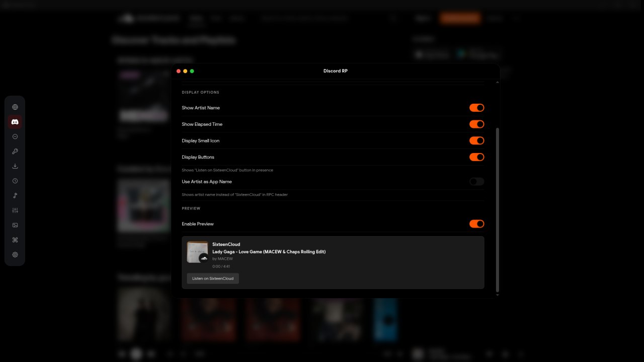Click the image icon in the sidebar
This screenshot has height=362, width=644.
pos(15,225)
